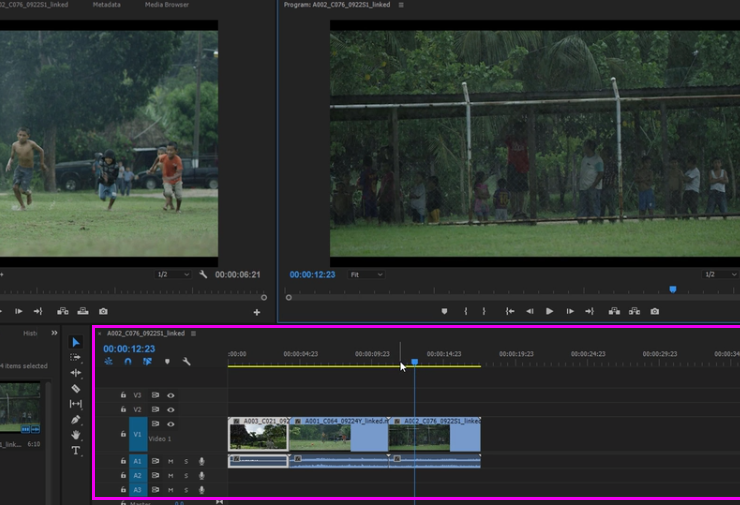Add a marker in the Program monitor
This screenshot has width=740, height=505.
[x=444, y=311]
